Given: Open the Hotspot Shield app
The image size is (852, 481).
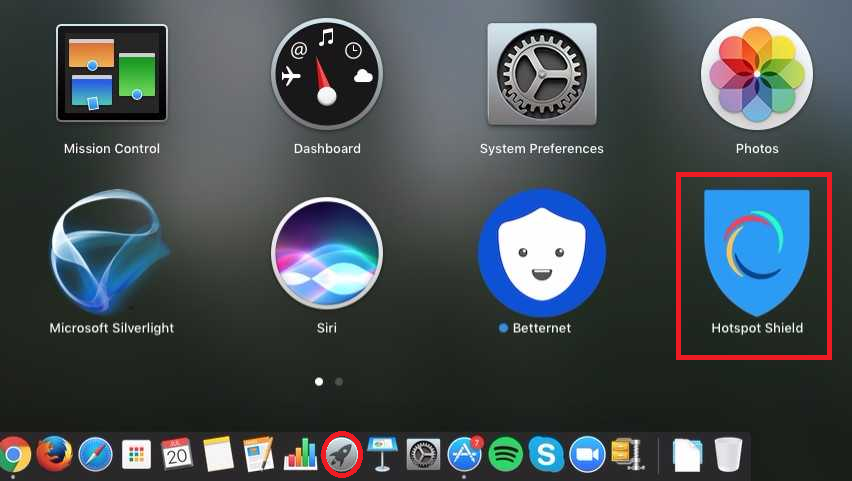Looking at the screenshot, I should coord(757,253).
